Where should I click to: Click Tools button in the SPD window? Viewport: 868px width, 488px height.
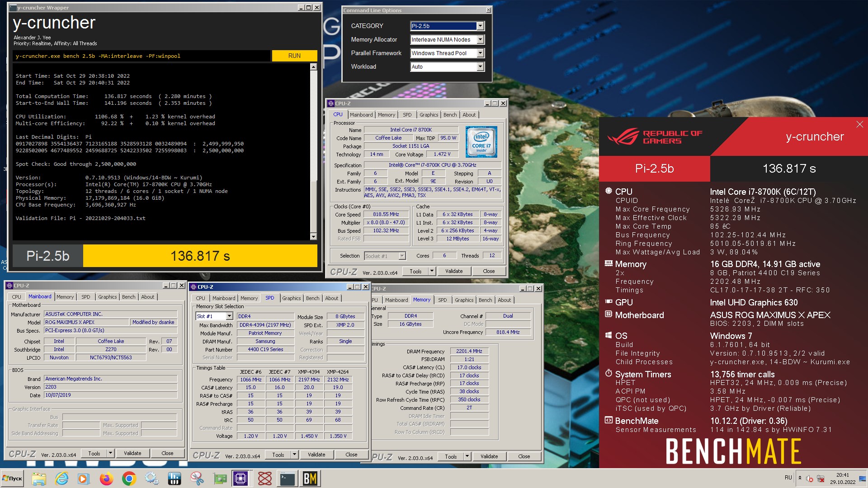[278, 455]
